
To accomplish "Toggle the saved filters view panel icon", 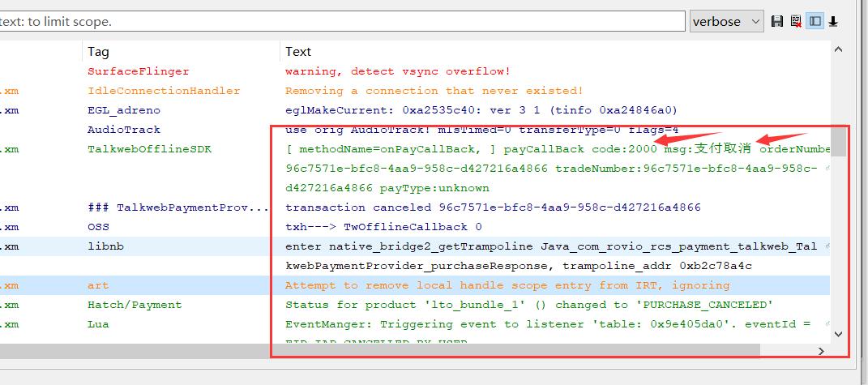I will [x=815, y=22].
